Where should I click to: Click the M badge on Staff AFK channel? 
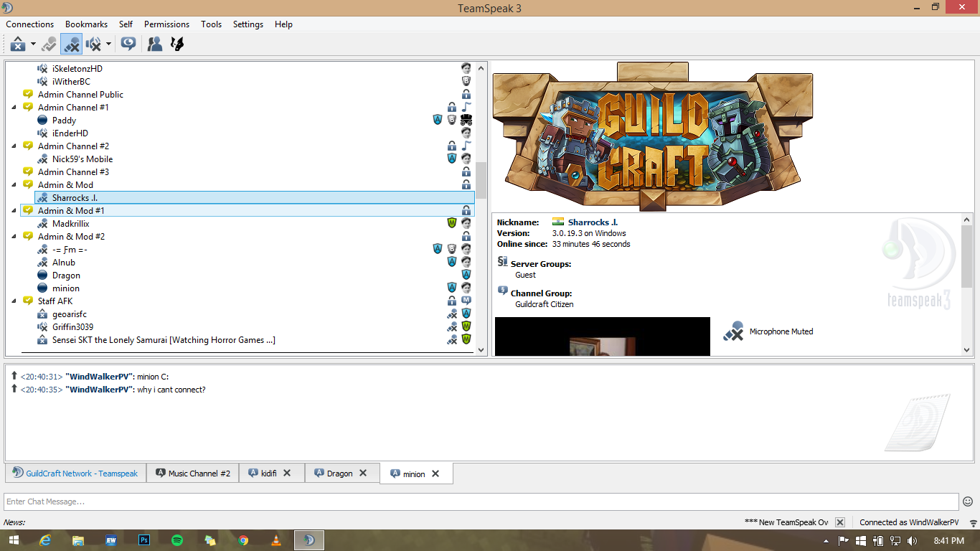466,301
